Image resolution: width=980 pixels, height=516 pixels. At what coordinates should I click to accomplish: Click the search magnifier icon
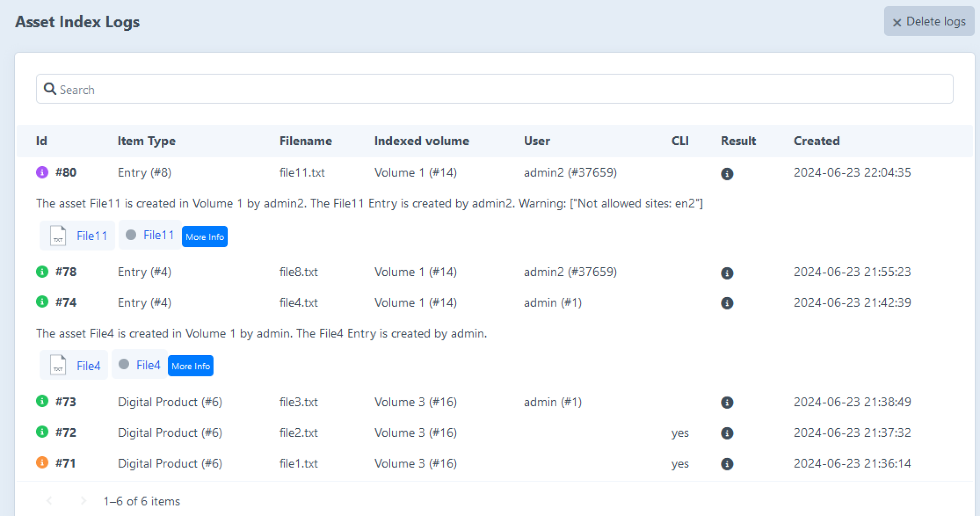50,89
